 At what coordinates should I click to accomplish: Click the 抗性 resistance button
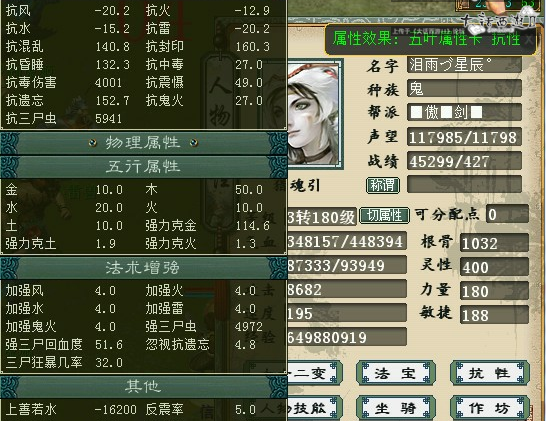pos(490,373)
